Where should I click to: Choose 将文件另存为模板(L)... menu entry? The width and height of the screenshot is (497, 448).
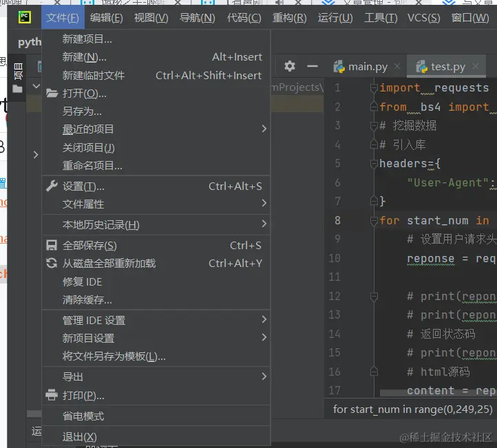click(x=156, y=356)
